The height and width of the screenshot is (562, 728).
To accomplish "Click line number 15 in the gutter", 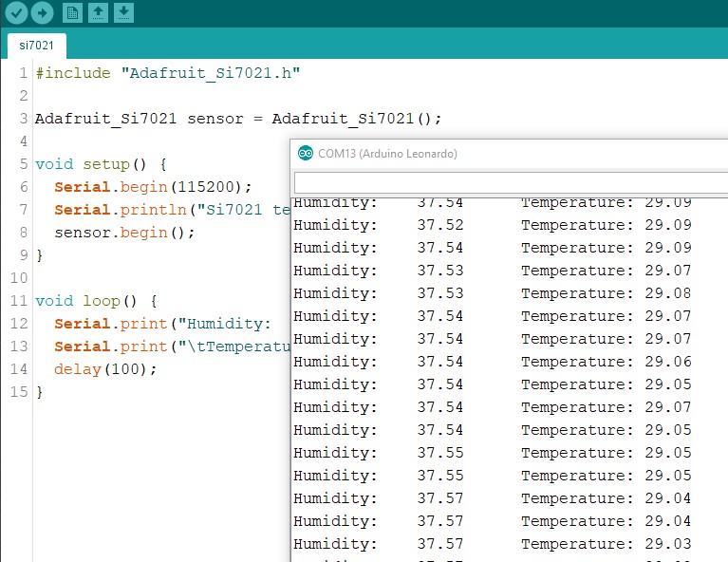I will pos(19,391).
